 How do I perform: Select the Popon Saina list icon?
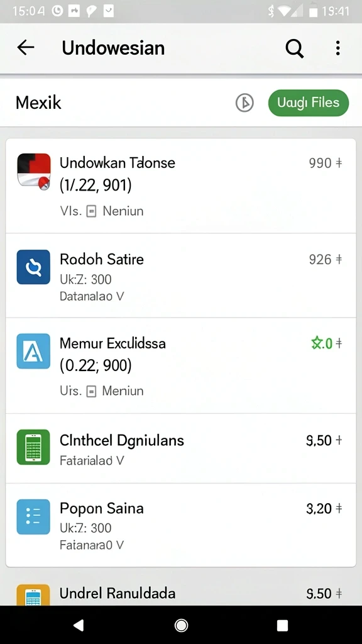[33, 517]
